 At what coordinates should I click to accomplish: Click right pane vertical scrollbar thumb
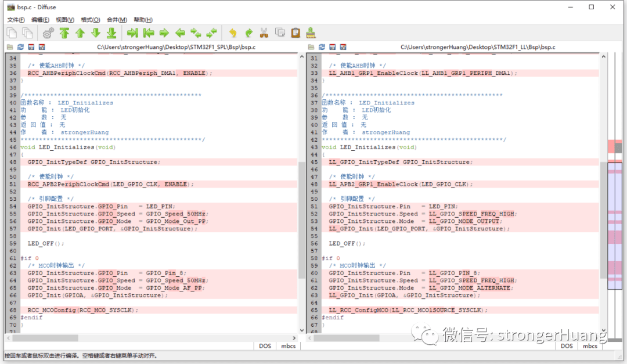click(x=603, y=219)
